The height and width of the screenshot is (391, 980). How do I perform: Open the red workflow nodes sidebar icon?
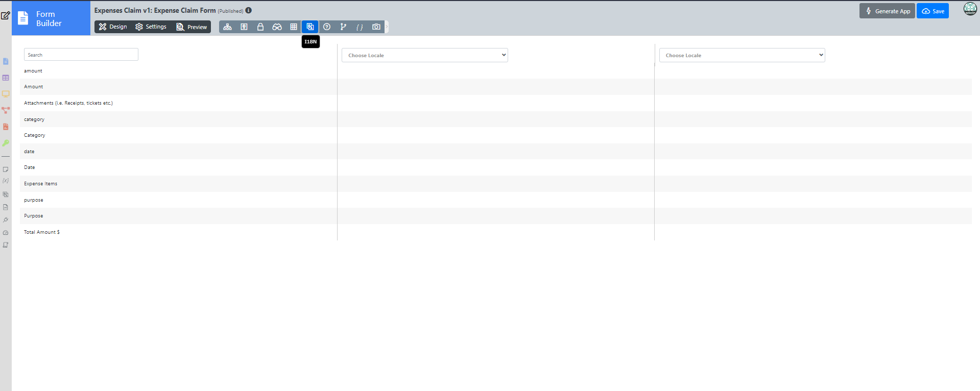point(6,110)
